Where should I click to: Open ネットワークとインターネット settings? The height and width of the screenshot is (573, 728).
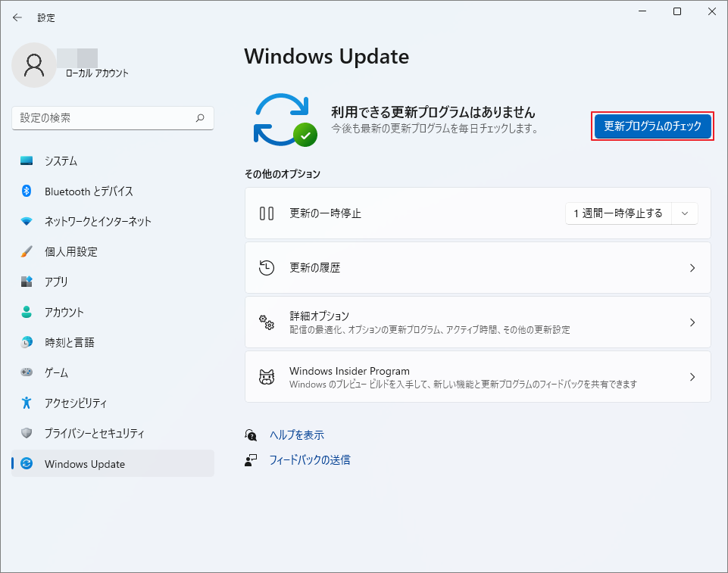pyautogui.click(x=113, y=221)
